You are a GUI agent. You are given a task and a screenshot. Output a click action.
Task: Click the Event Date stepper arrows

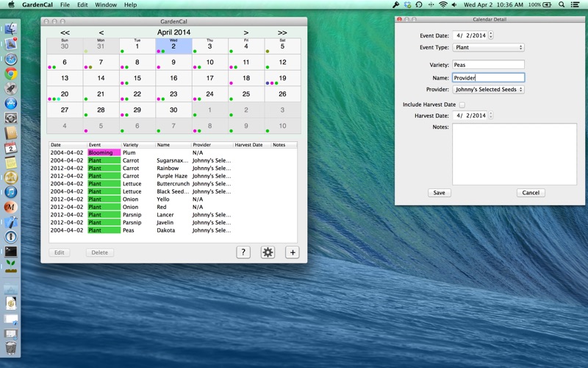tap(491, 35)
